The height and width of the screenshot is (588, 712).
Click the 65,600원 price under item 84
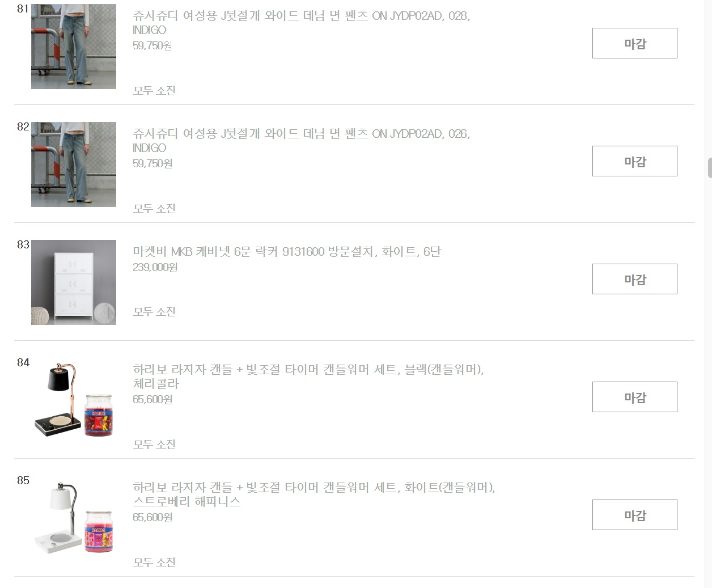(x=152, y=399)
